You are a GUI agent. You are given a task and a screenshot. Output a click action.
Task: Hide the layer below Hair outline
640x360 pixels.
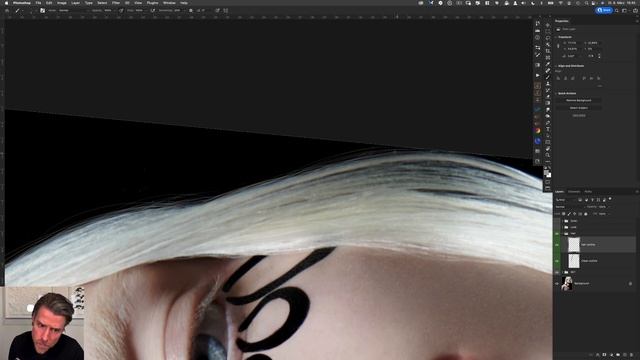click(x=557, y=261)
